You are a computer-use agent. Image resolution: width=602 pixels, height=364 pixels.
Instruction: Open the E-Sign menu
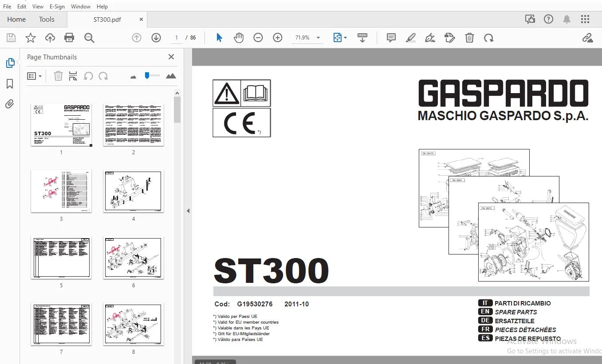(x=57, y=7)
